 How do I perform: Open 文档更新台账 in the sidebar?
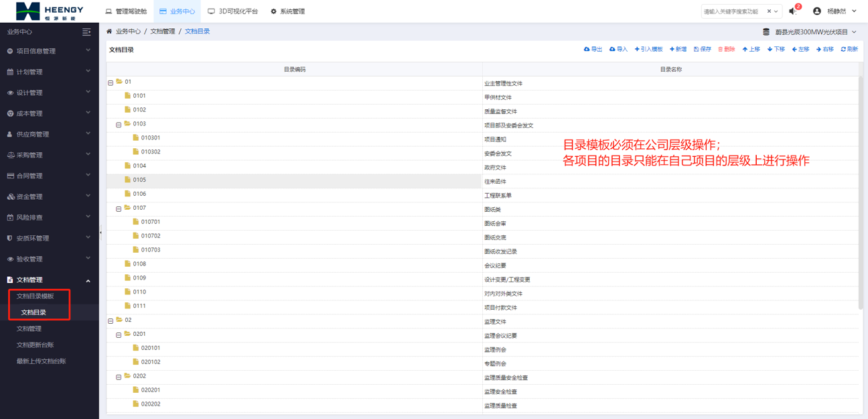click(x=35, y=345)
